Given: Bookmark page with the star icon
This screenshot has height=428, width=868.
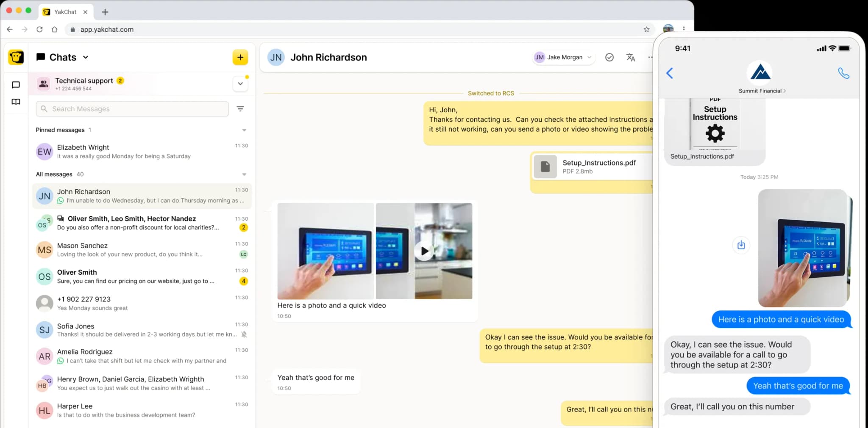Looking at the screenshot, I should tap(646, 29).
